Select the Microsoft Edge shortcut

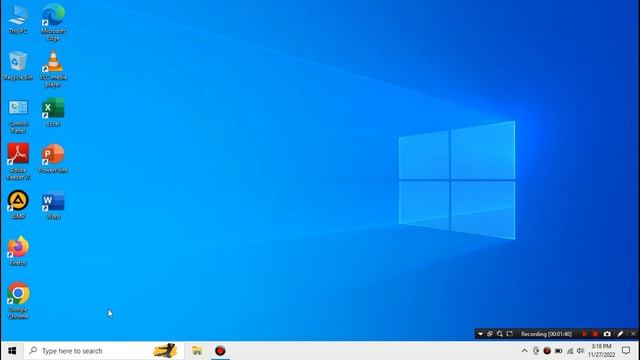point(53,22)
